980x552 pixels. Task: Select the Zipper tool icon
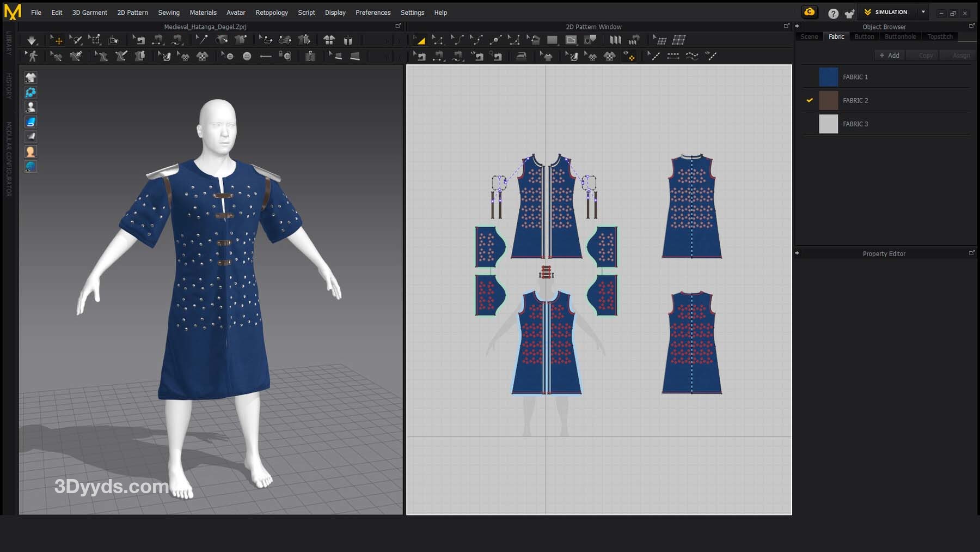310,56
